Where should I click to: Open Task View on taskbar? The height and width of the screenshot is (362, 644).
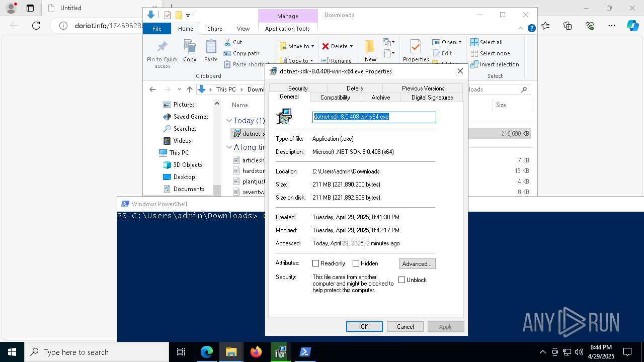pyautogui.click(x=181, y=352)
